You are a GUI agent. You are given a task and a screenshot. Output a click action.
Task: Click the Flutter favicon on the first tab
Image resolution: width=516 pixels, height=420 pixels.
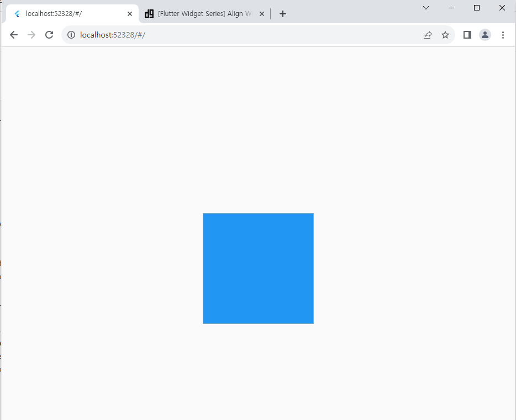coord(17,14)
